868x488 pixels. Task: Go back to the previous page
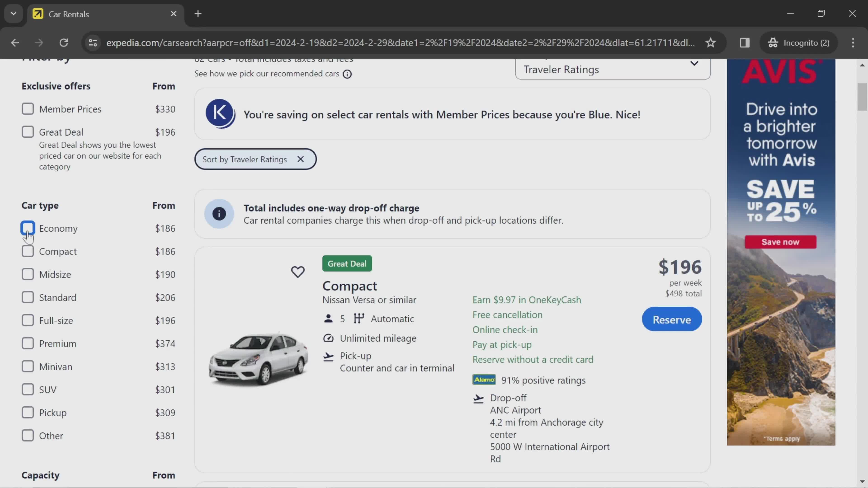pyautogui.click(x=15, y=43)
